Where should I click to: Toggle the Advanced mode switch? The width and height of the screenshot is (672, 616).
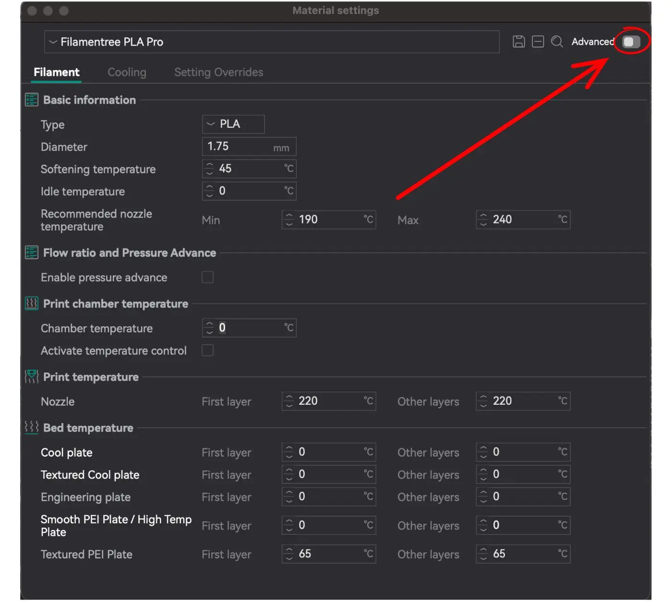click(x=631, y=42)
